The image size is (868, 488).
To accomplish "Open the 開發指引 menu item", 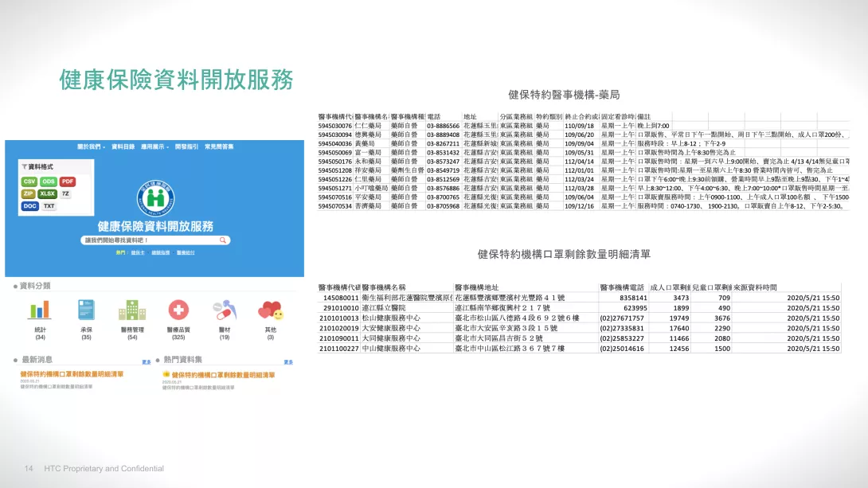I will 186,146.
